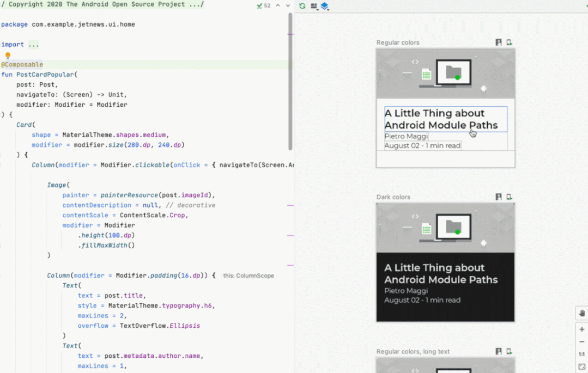
Task: Click the zoom in plus button
Action: pos(581,329)
